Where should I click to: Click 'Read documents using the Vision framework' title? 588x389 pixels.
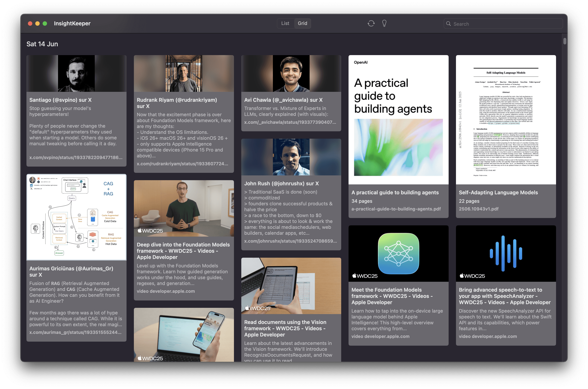pyautogui.click(x=285, y=328)
